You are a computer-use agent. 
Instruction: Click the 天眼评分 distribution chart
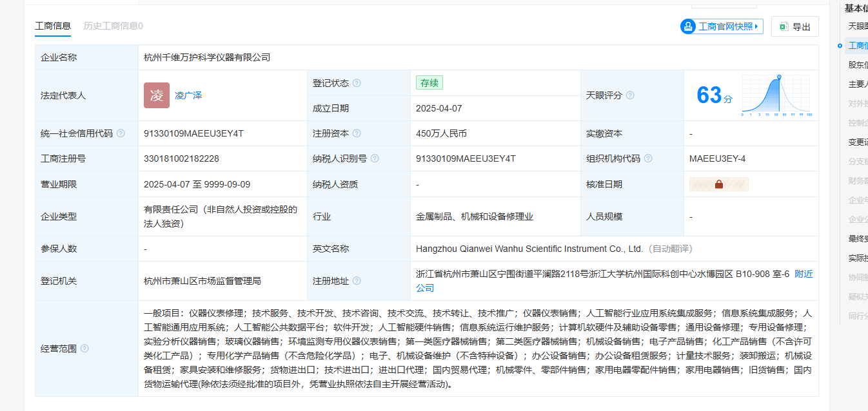coord(776,95)
